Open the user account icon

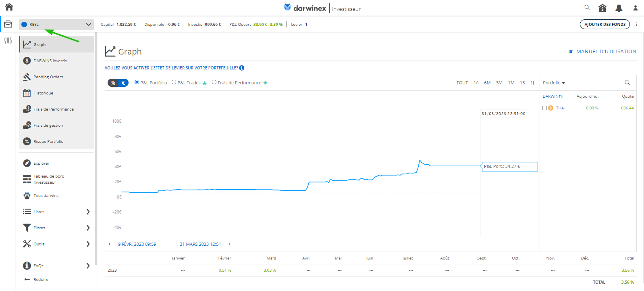click(635, 8)
